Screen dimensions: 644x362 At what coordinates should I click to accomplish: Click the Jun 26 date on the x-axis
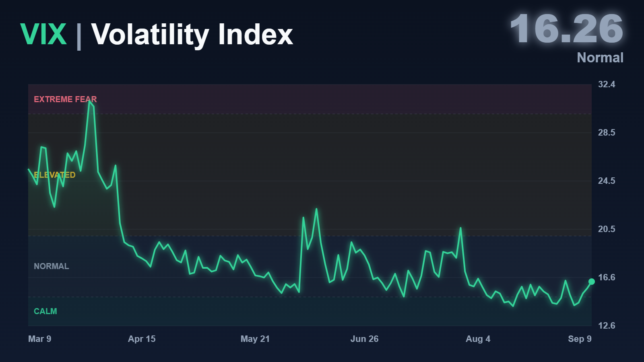point(364,339)
